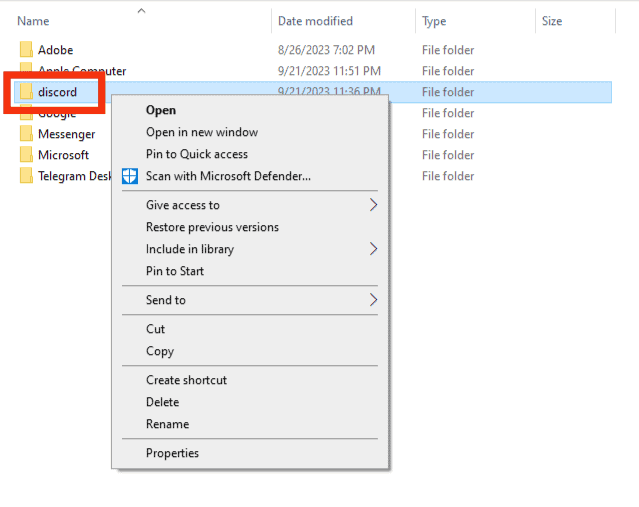The width and height of the screenshot is (639, 507).
Task: Select the Apple Computer folder name
Action: tap(82, 71)
